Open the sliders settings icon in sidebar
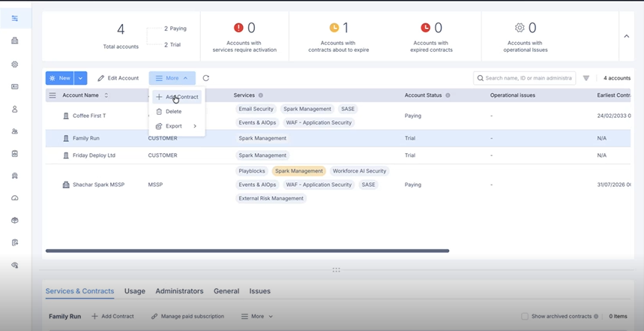This screenshot has width=644, height=331. pyautogui.click(x=15, y=19)
